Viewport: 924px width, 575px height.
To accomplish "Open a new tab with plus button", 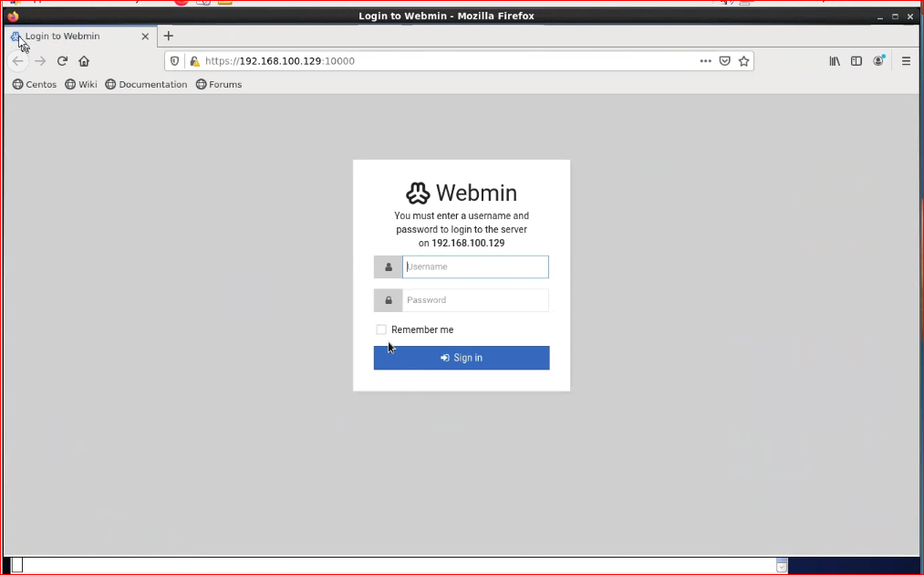I will coord(169,36).
